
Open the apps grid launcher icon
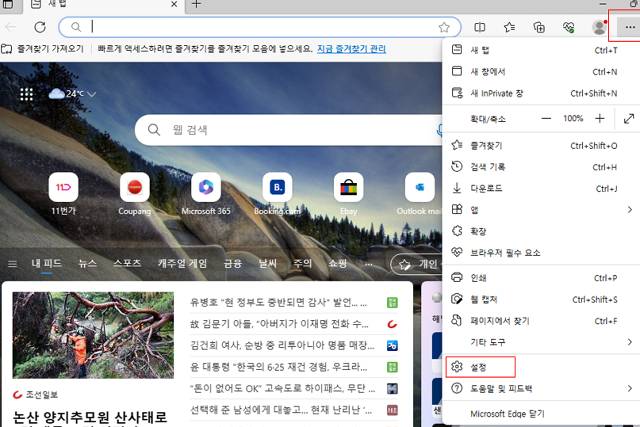(x=27, y=94)
